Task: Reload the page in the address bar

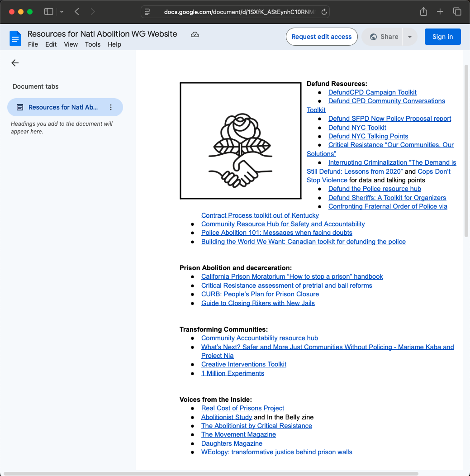Action: pos(324,12)
